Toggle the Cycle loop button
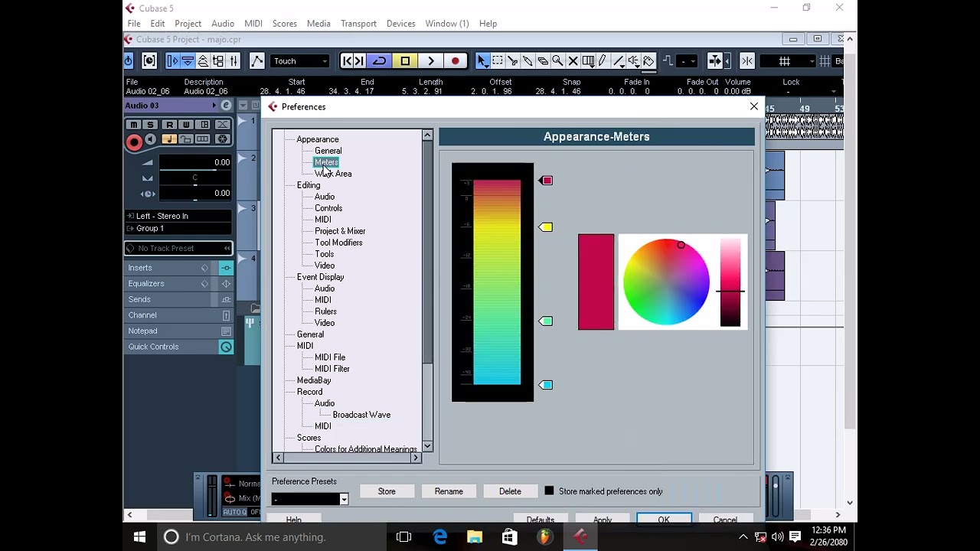 tap(379, 61)
